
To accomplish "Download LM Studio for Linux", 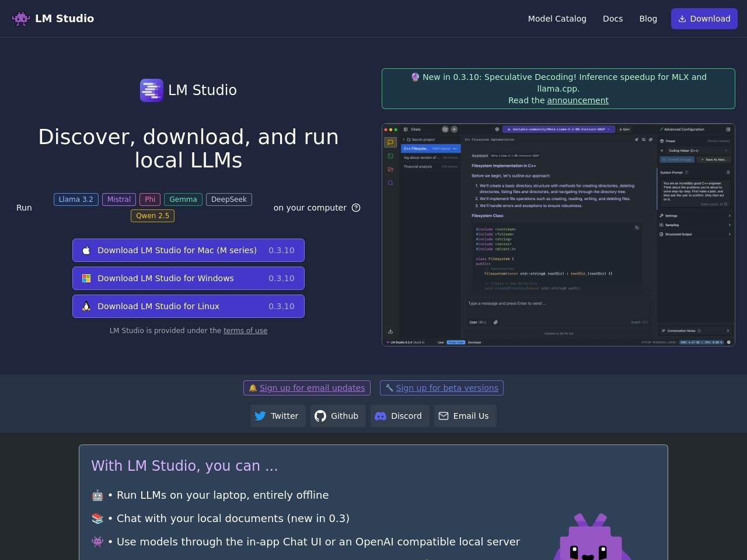I will click(x=189, y=306).
